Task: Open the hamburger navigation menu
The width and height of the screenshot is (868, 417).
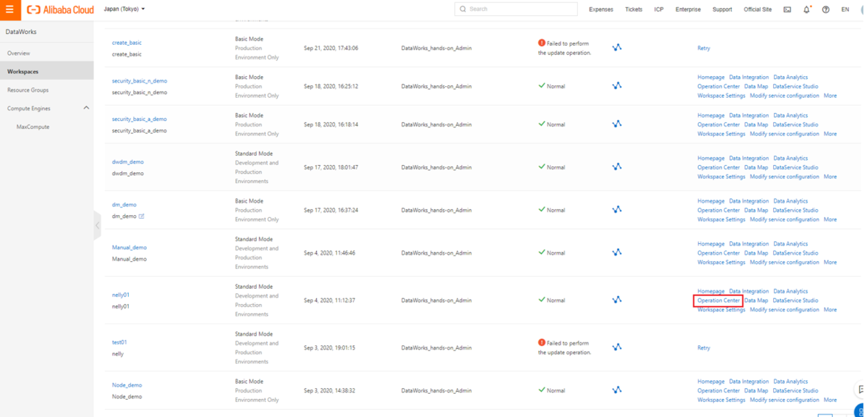Action: pos(9,9)
